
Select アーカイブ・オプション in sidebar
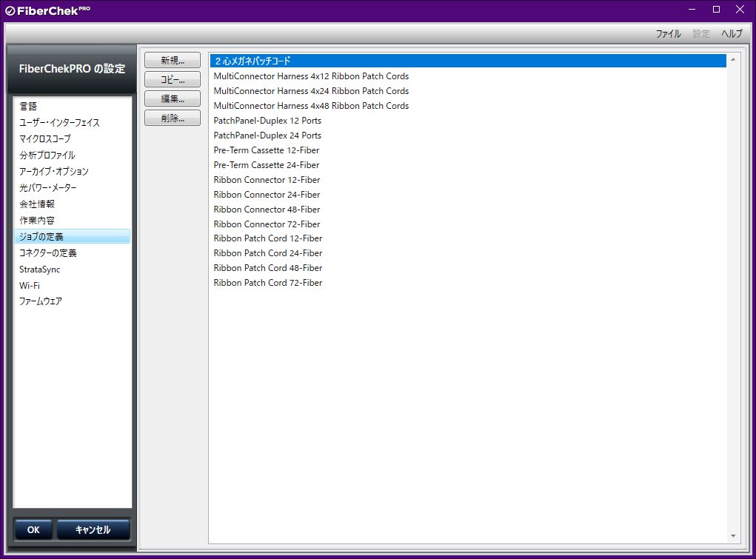pos(73,172)
